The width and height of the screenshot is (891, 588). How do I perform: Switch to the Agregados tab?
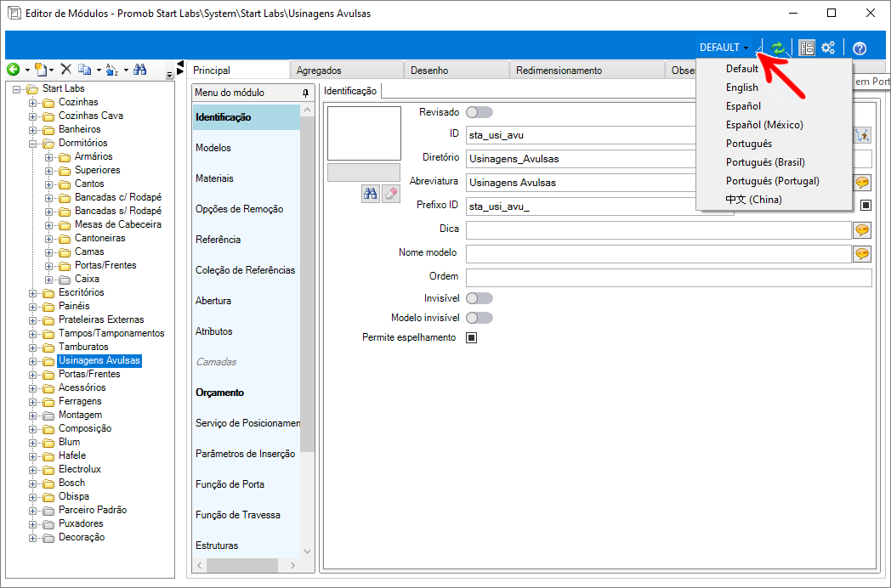[x=319, y=71]
